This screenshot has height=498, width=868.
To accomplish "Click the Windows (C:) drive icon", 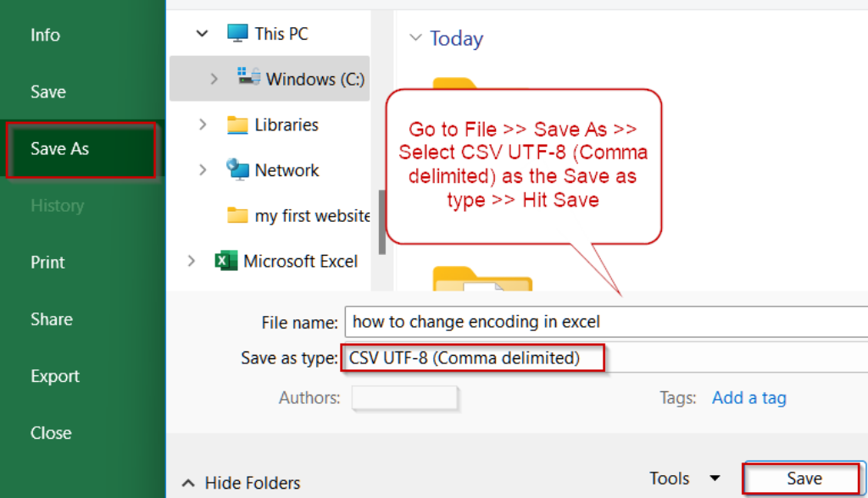I will tap(249, 77).
